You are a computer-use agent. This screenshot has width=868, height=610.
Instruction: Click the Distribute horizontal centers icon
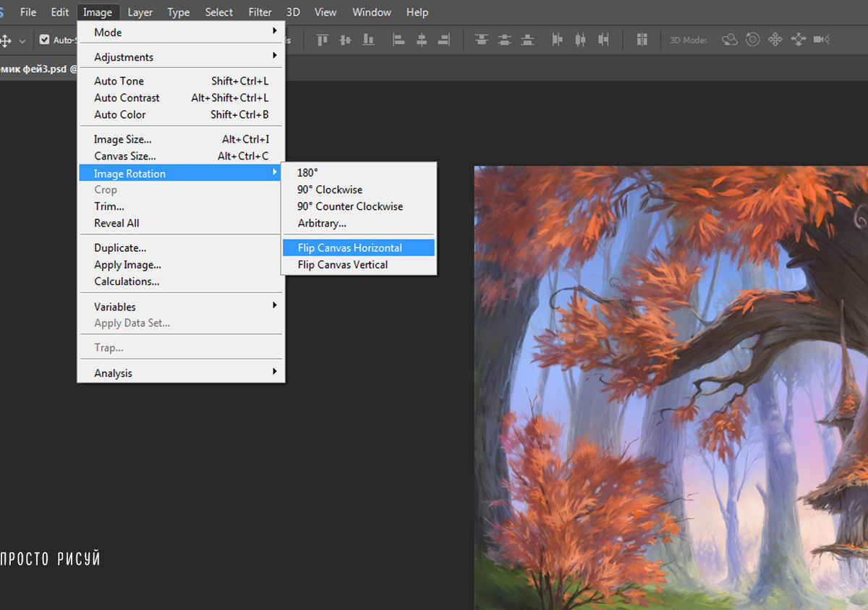pyautogui.click(x=580, y=40)
